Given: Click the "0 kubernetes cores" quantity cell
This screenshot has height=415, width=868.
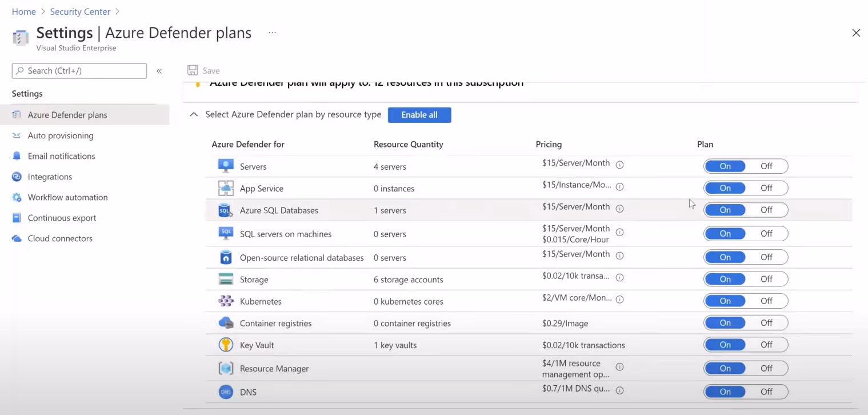Looking at the screenshot, I should click(x=409, y=301).
